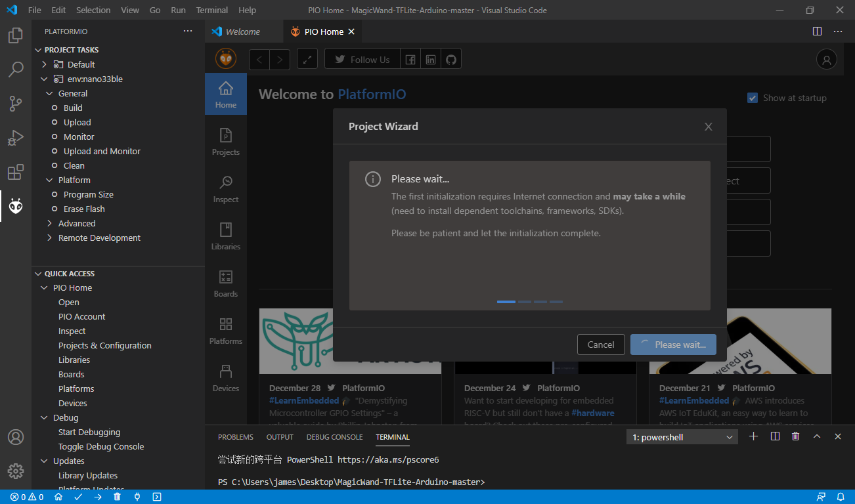Cancel the Project Wizard
This screenshot has width=855, height=504.
click(601, 345)
